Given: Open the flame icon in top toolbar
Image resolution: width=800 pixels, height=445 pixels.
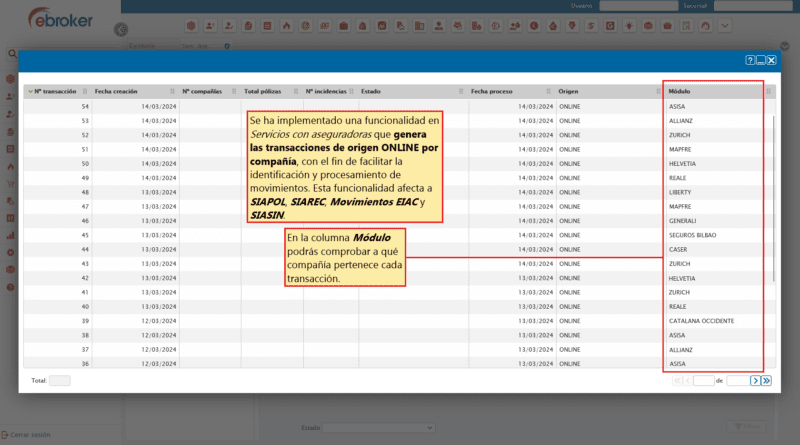Looking at the screenshot, I should [x=286, y=26].
